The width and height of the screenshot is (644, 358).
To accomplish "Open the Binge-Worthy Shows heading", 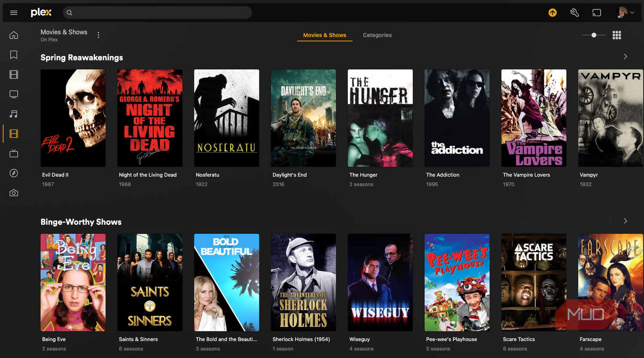I will coord(81,222).
